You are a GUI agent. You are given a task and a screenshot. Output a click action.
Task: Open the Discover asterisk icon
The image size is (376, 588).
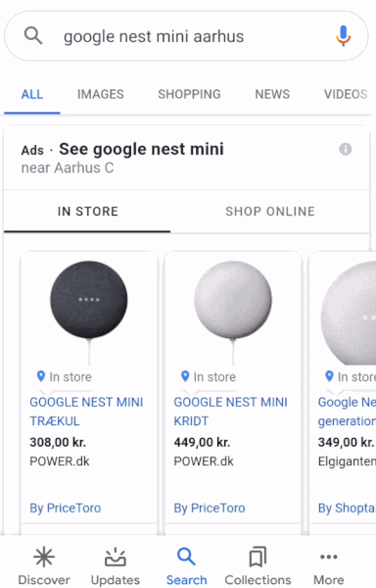(x=44, y=557)
